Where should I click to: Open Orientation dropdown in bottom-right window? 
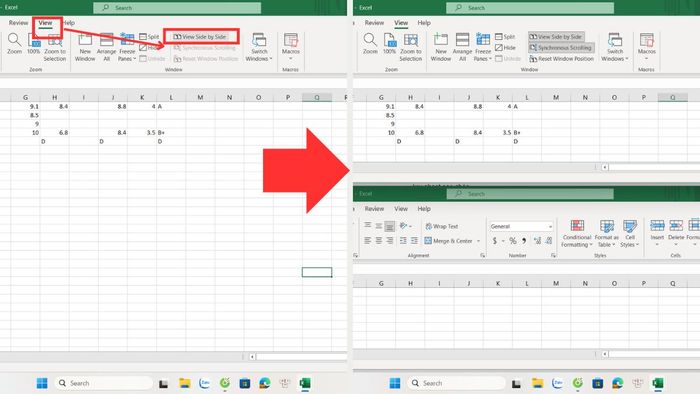[x=405, y=226]
